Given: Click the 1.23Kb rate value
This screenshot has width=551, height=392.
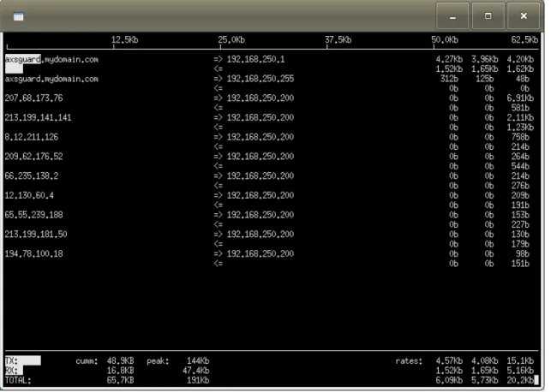Looking at the screenshot, I should coord(520,127).
